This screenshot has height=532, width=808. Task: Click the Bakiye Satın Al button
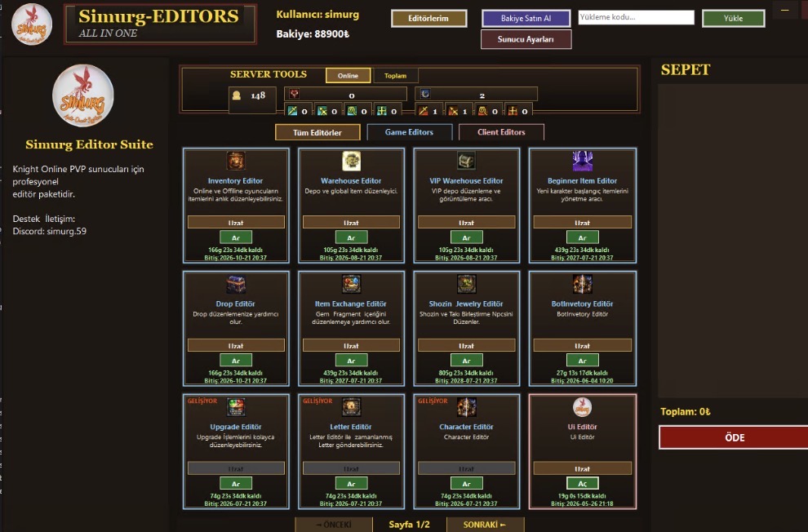526,19
